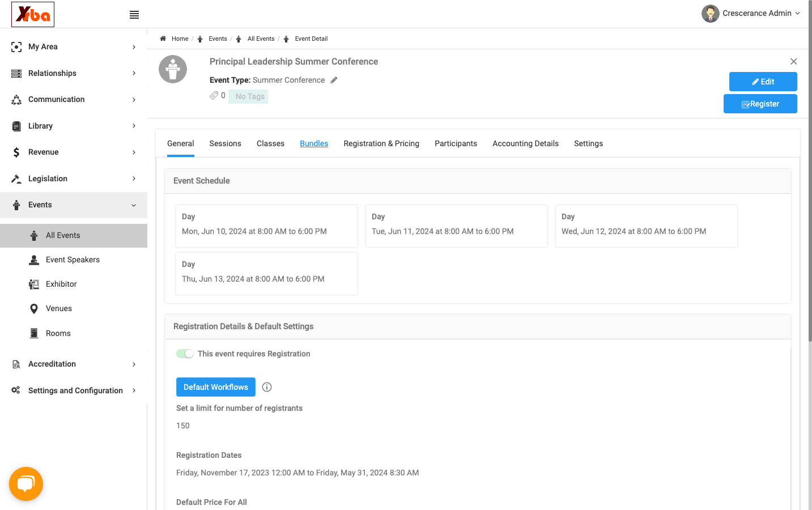
Task: Open the orange chat bubble widget
Action: coord(26,484)
